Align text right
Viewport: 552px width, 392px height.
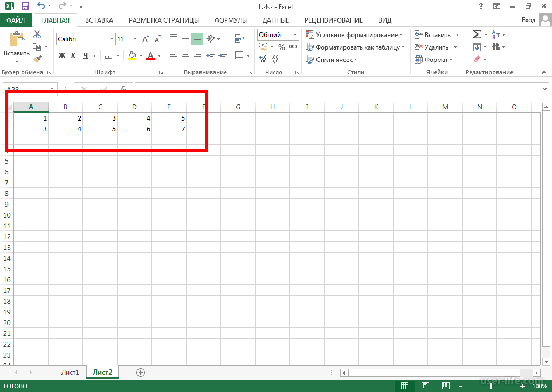[197, 55]
